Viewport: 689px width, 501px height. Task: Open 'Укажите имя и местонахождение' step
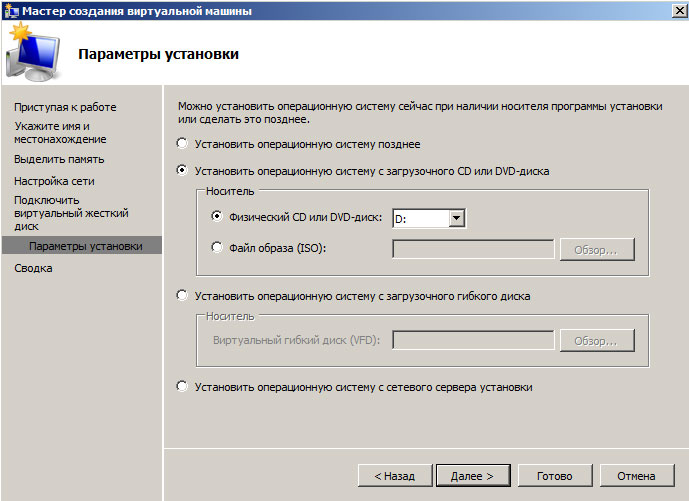(60, 133)
